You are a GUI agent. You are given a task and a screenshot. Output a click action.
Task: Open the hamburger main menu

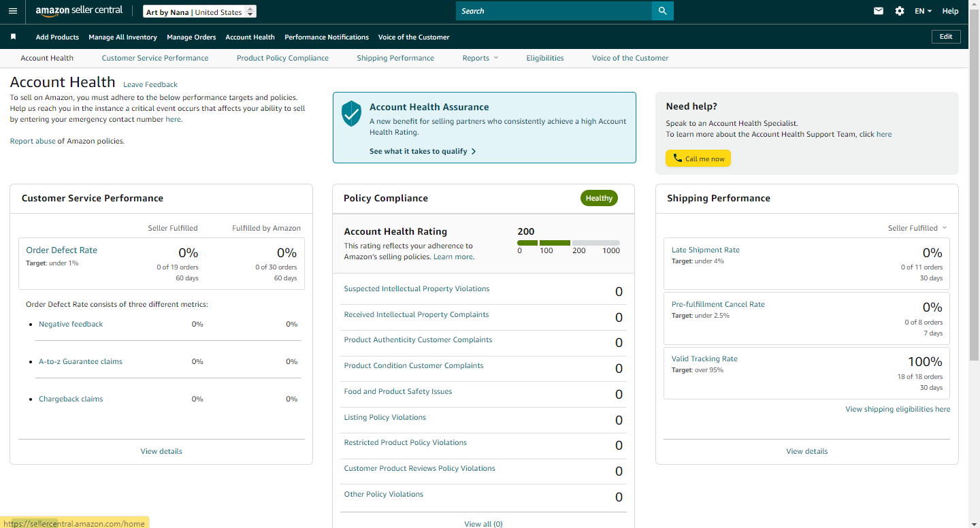[13, 11]
